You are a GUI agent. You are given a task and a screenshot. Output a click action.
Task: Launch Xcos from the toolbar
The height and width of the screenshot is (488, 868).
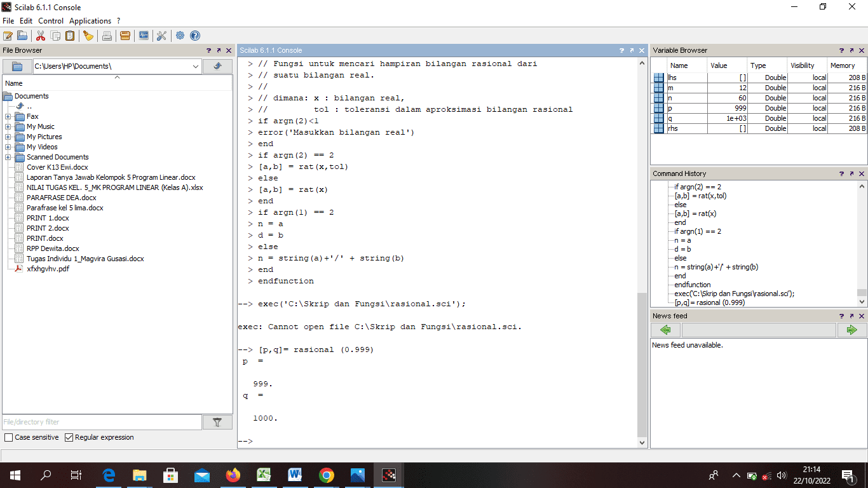144,36
